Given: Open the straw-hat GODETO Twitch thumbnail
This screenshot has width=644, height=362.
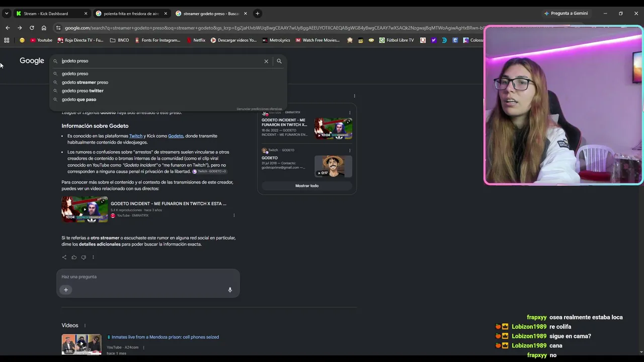Looking at the screenshot, I should click(333, 166).
